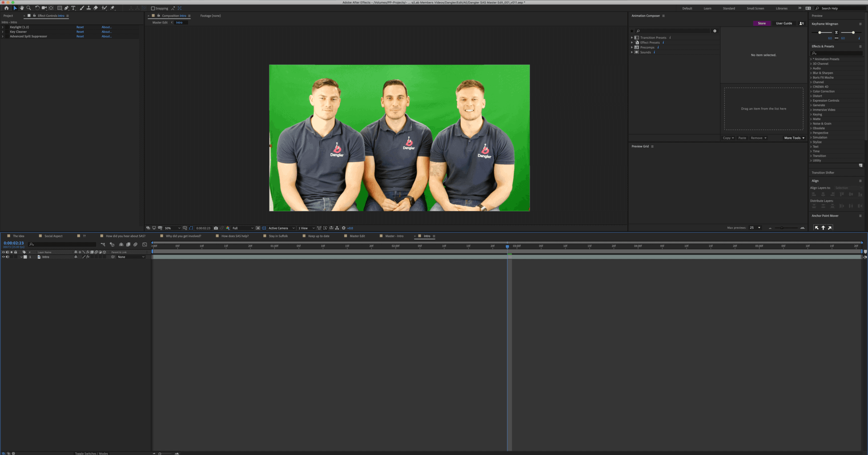
Task: Select the Zoom magnifier tool
Action: 29,8
